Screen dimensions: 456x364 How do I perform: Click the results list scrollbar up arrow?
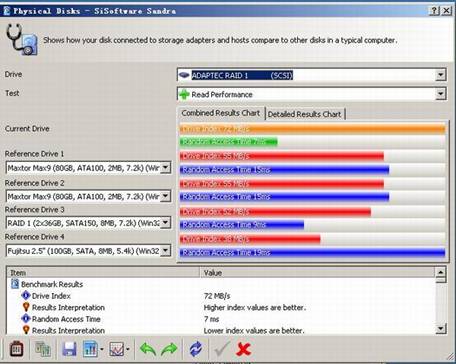tap(441, 272)
